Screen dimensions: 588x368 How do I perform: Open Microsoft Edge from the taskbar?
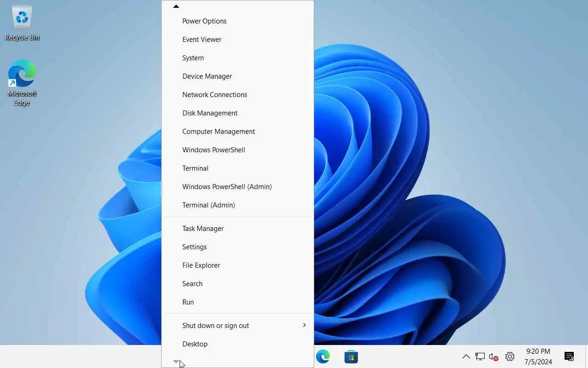pyautogui.click(x=323, y=356)
